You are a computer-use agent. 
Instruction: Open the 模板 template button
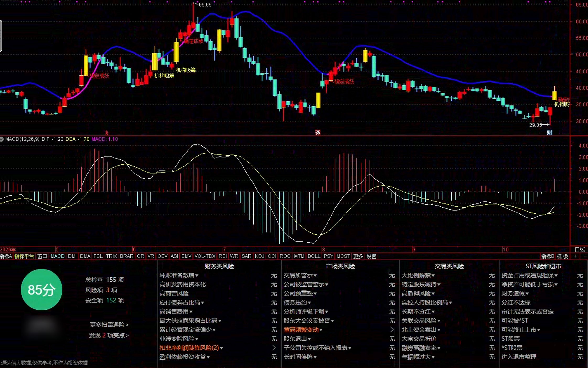click(562, 256)
